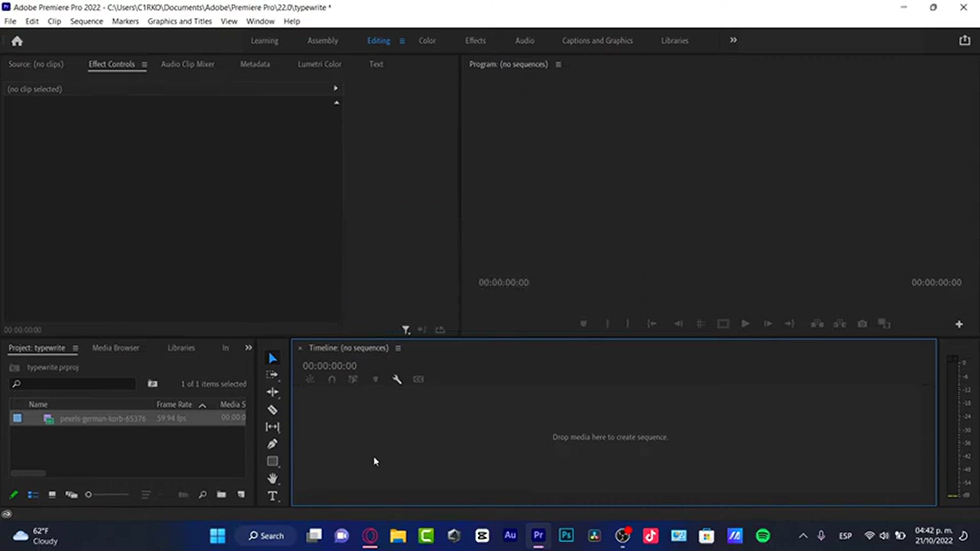Step forward one frame in Program monitor
Viewport: 980px width, 551px height.
point(768,323)
